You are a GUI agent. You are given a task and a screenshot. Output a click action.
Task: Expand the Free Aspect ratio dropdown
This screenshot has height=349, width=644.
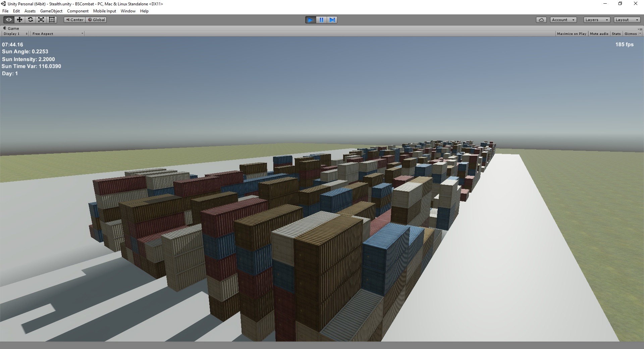[x=57, y=34]
